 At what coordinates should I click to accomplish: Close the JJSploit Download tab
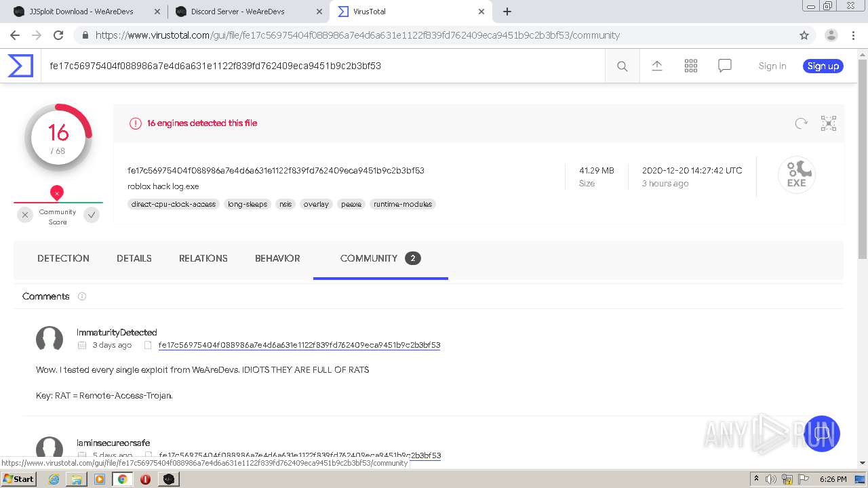pos(157,12)
